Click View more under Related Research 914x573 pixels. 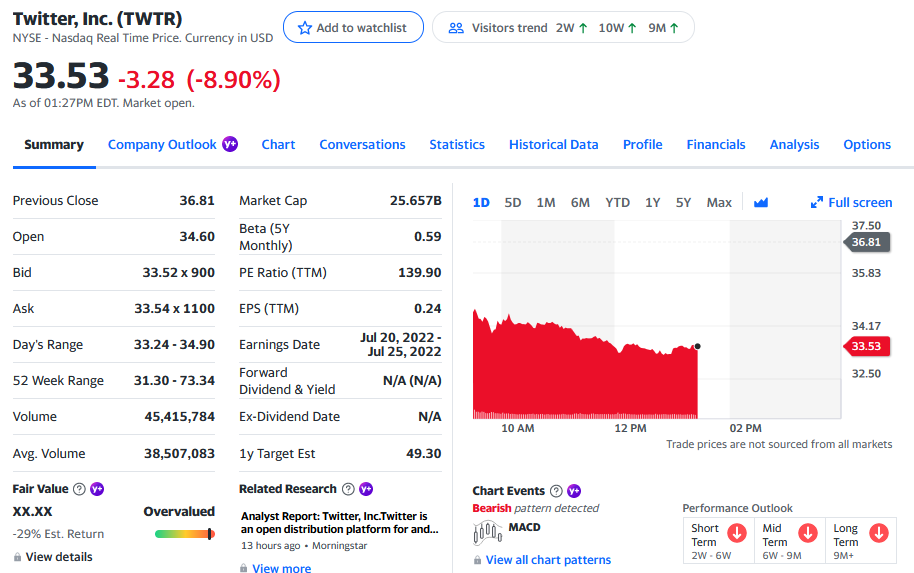coord(282,568)
